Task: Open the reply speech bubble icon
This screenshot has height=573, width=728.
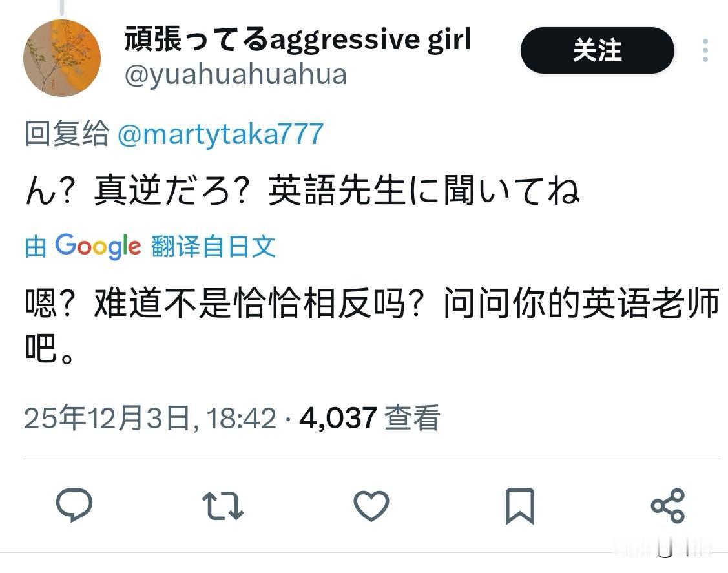Action: (x=74, y=505)
